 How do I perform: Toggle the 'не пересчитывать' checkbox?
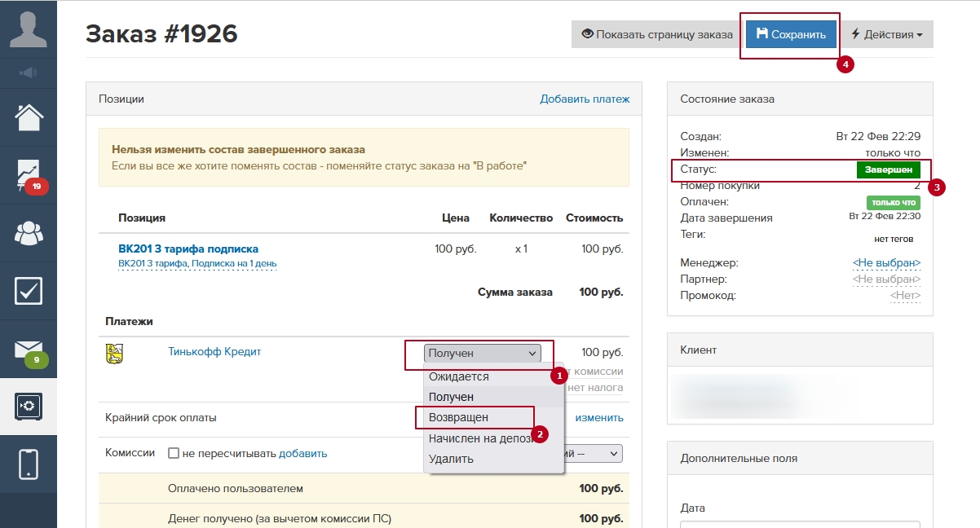(173, 453)
